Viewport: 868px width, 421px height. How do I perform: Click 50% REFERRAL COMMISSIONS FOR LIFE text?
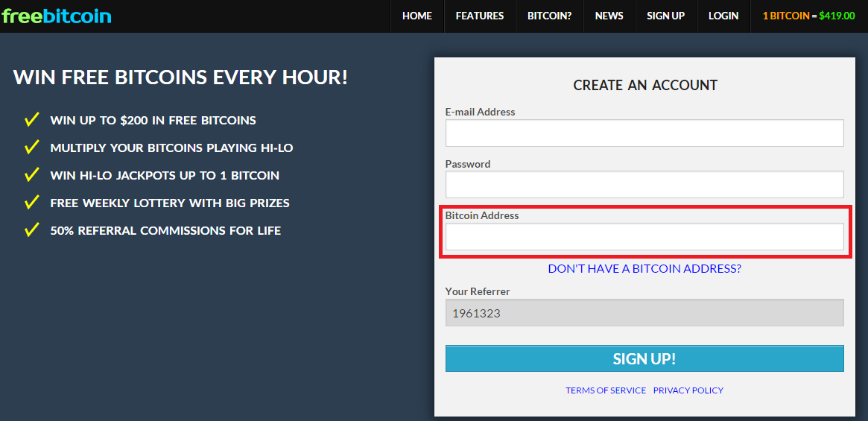pos(165,230)
